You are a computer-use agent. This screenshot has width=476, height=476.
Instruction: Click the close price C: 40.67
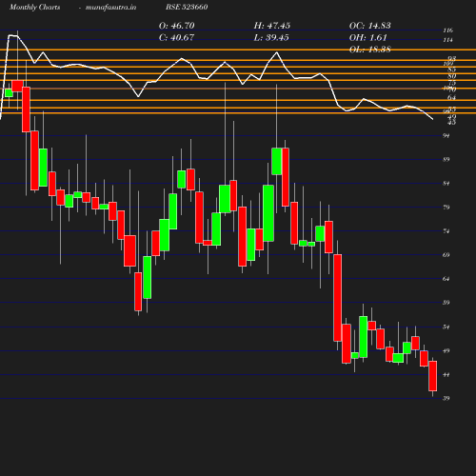click(176, 38)
